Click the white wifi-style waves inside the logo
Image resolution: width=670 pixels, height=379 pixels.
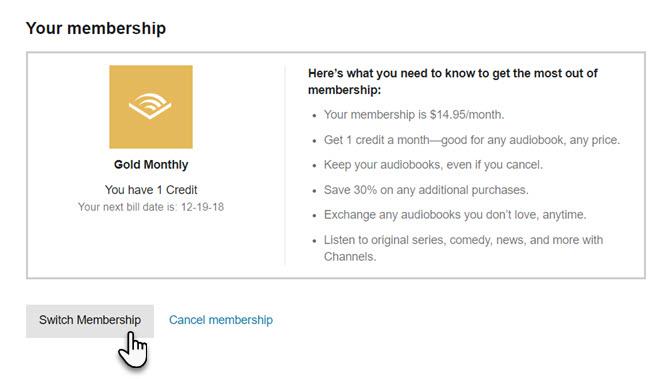(x=150, y=106)
